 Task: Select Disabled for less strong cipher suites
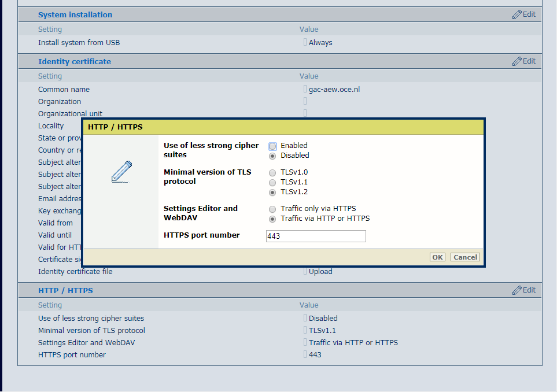pyautogui.click(x=272, y=156)
